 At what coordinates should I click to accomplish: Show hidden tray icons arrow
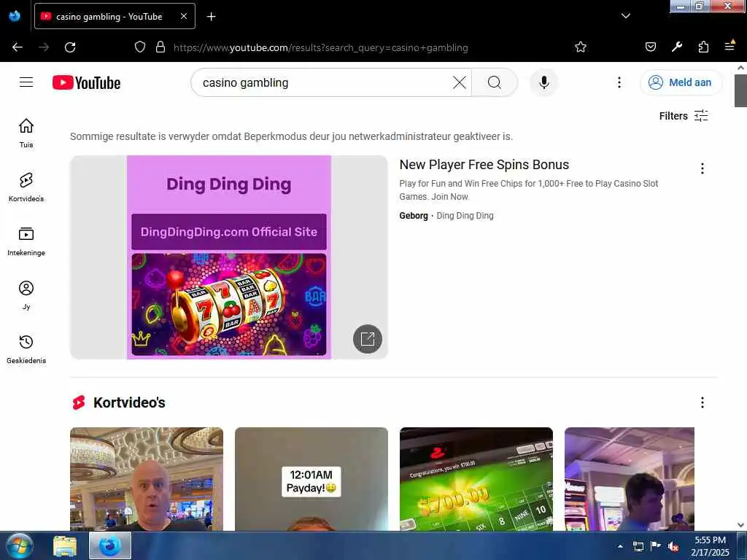(x=620, y=546)
